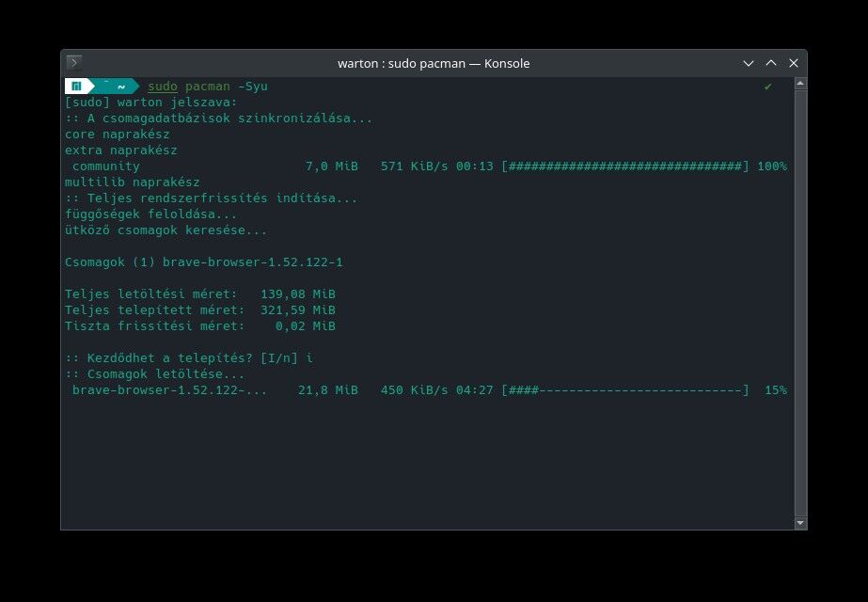The image size is (868, 602).
Task: Minimize the Konsole window
Action: [x=749, y=63]
